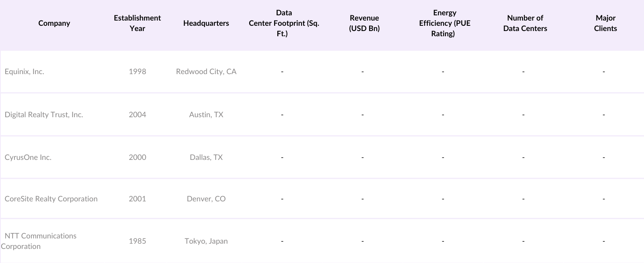Screen dimensions: 644x263
Task: Select the Major Clients column header
Action: 605,23
